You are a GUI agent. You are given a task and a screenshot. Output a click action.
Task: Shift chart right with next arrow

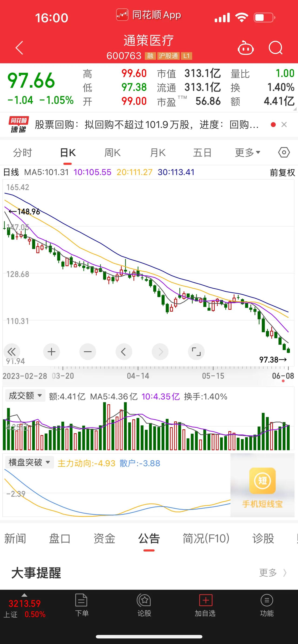click(160, 352)
